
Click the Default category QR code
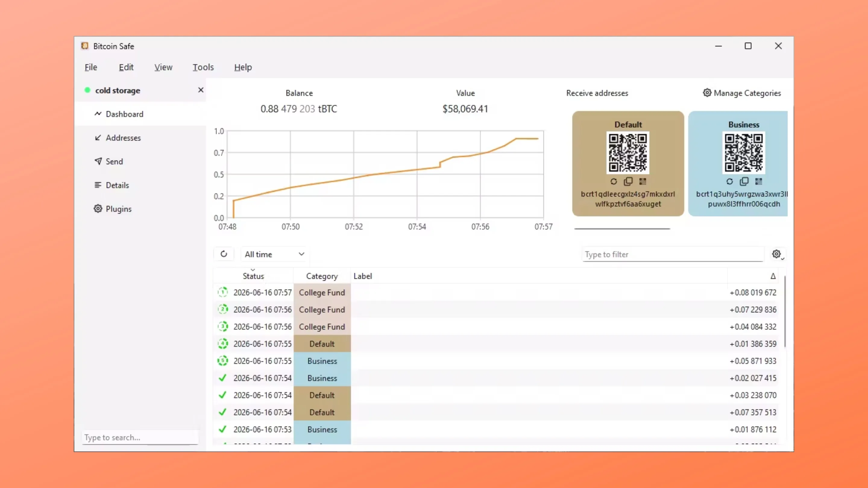[628, 153]
